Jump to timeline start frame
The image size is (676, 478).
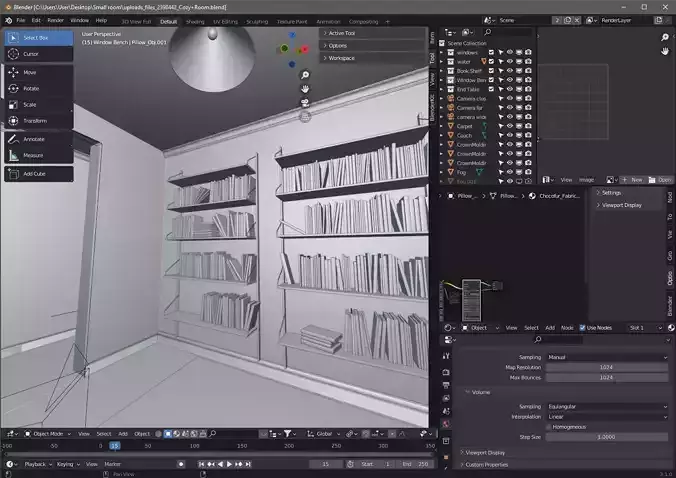tap(201, 464)
